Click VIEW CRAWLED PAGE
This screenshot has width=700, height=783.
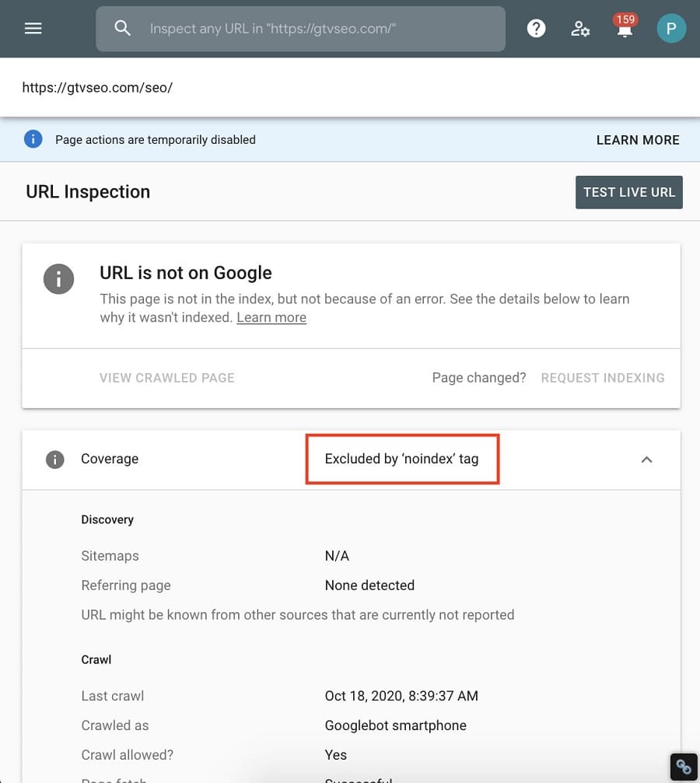[x=166, y=378]
